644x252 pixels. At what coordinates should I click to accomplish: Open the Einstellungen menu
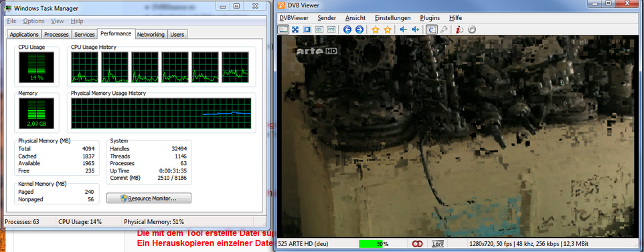[x=393, y=18]
